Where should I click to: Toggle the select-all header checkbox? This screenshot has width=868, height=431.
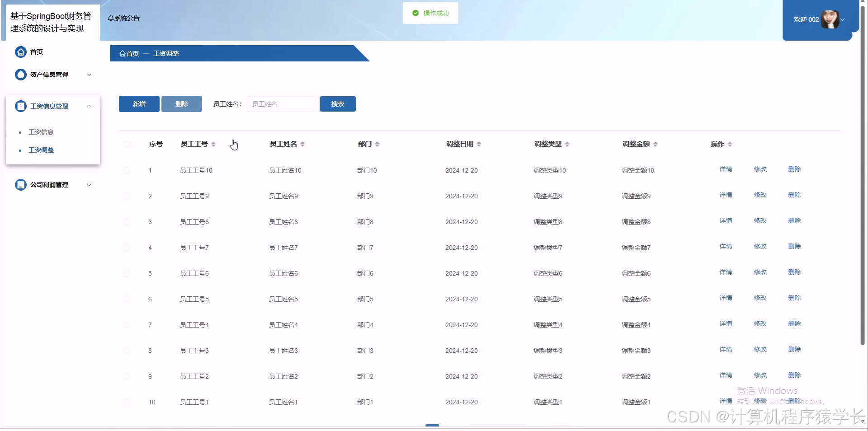[127, 144]
